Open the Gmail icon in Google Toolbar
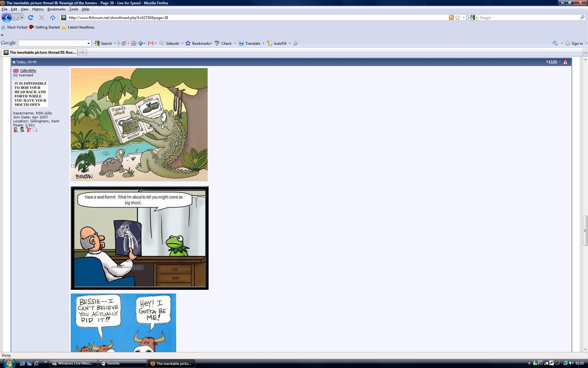Image resolution: width=588 pixels, height=368 pixels. [x=150, y=43]
